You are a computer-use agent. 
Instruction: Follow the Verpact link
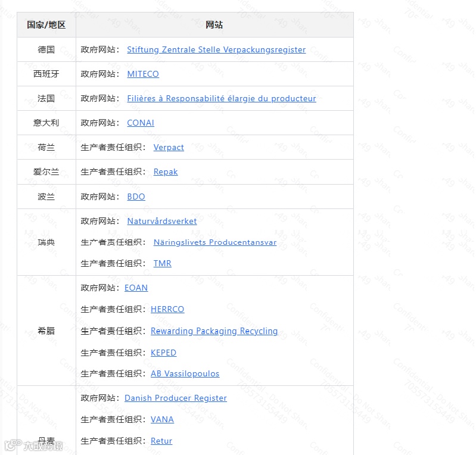click(169, 147)
